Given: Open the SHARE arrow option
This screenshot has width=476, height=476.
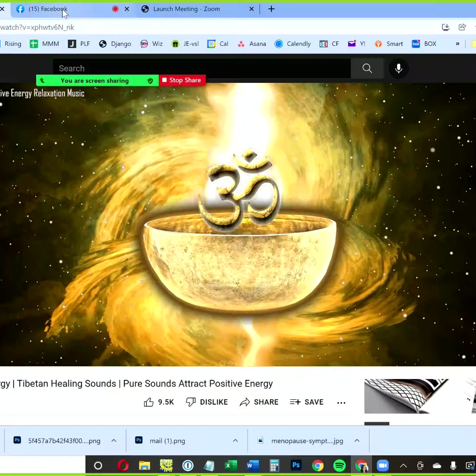Looking at the screenshot, I should 245,402.
